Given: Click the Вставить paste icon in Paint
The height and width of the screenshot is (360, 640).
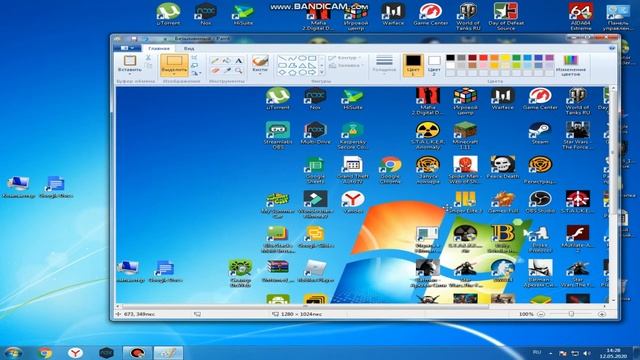Looking at the screenshot, I should click(130, 61).
